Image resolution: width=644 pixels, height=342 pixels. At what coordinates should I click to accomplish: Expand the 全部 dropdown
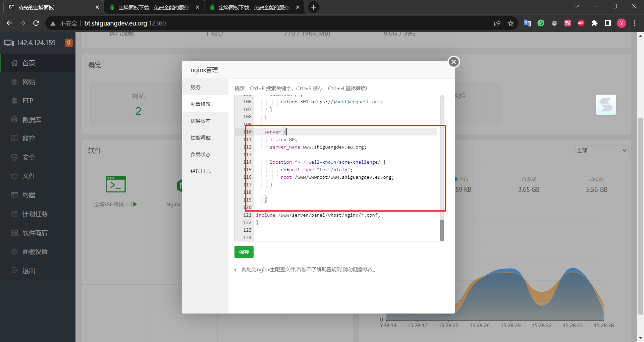[601, 150]
